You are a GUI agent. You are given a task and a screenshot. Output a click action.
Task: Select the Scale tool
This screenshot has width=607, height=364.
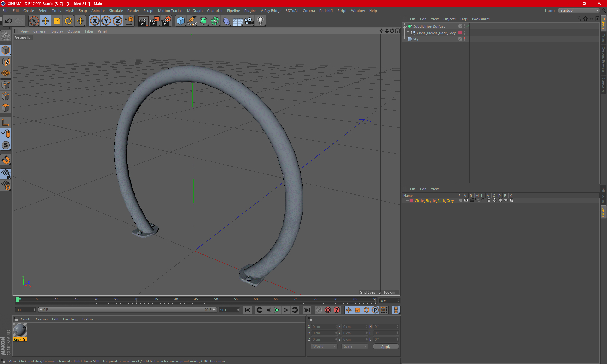point(57,21)
